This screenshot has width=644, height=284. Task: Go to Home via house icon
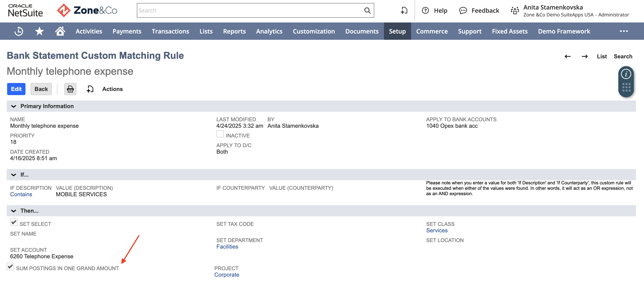(60, 31)
